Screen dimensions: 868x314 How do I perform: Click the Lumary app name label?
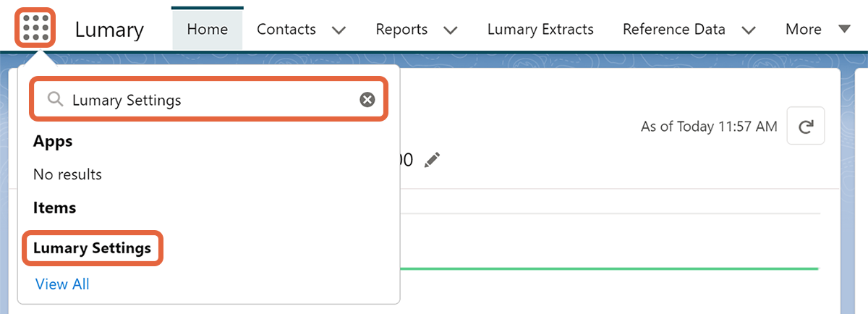pyautogui.click(x=109, y=30)
